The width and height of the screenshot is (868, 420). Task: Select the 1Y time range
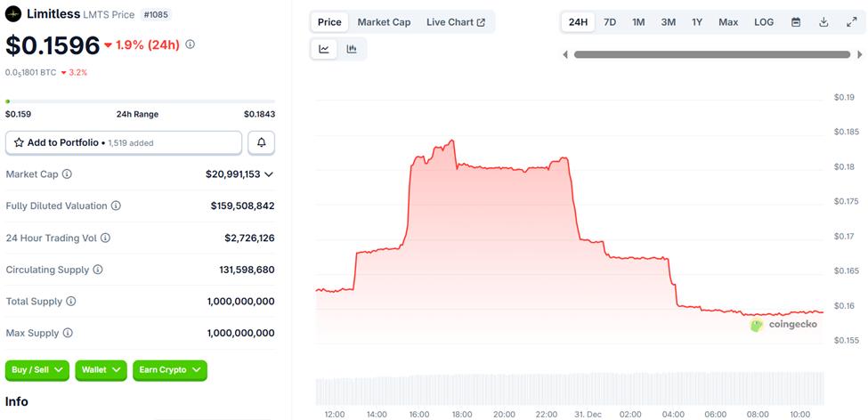pos(697,22)
